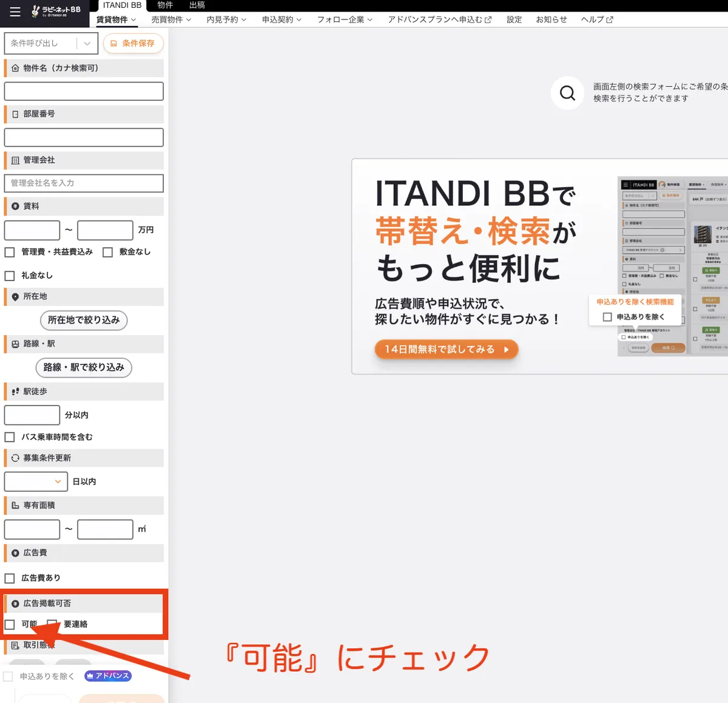This screenshot has width=728, height=703.
Task: Expand the フォロー企業 menu
Action: 345,19
